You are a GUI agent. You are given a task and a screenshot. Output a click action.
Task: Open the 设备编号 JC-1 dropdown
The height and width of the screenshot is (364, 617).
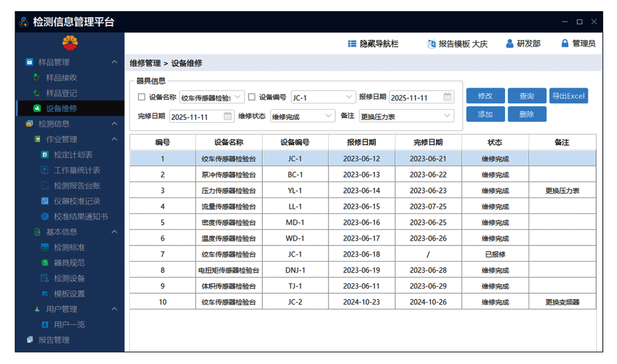(349, 97)
